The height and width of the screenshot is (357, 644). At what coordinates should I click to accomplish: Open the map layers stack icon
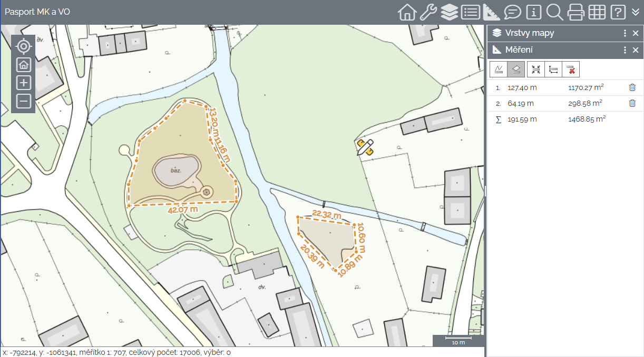(x=449, y=12)
